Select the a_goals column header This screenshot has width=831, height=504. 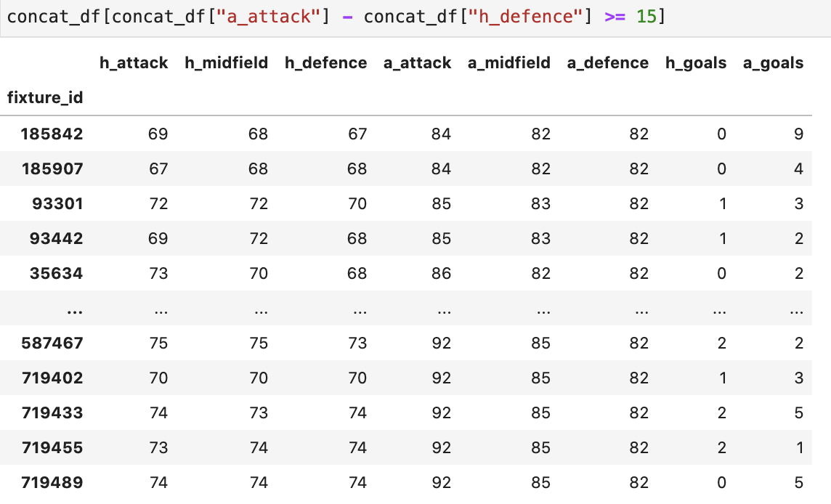[773, 63]
